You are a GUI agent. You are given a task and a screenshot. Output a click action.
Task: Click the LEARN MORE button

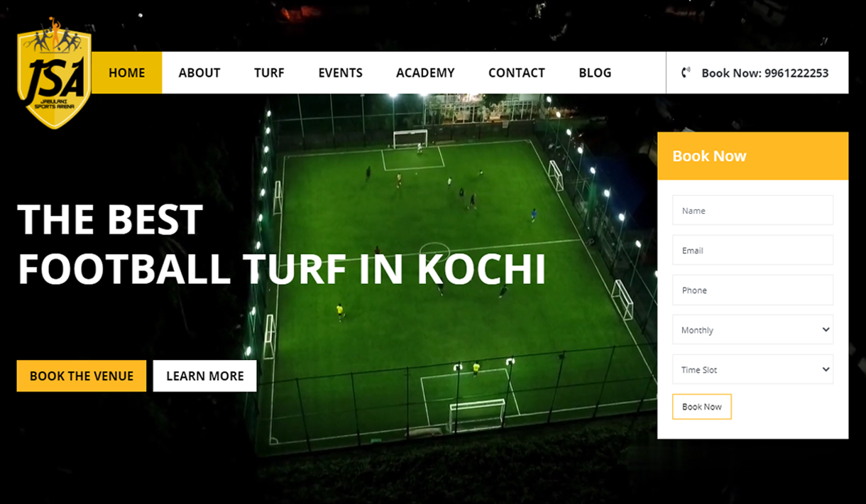point(205,376)
